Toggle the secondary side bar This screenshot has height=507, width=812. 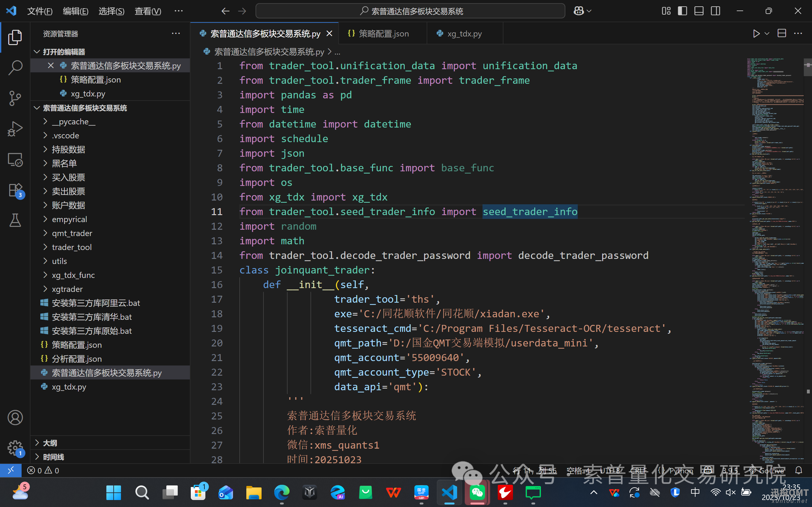click(x=715, y=11)
